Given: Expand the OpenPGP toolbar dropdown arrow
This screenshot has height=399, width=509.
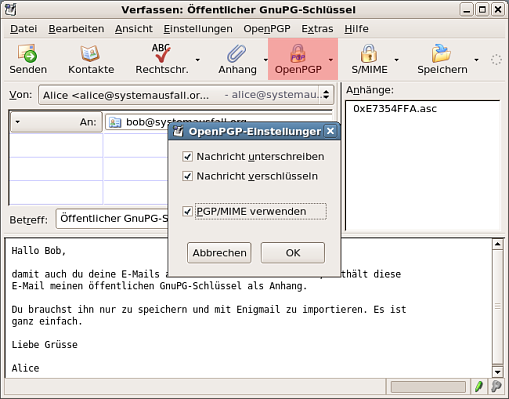Looking at the screenshot, I should click(331, 60).
